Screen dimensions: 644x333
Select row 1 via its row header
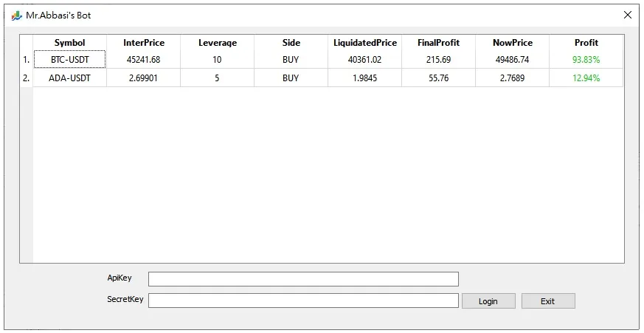(27, 60)
